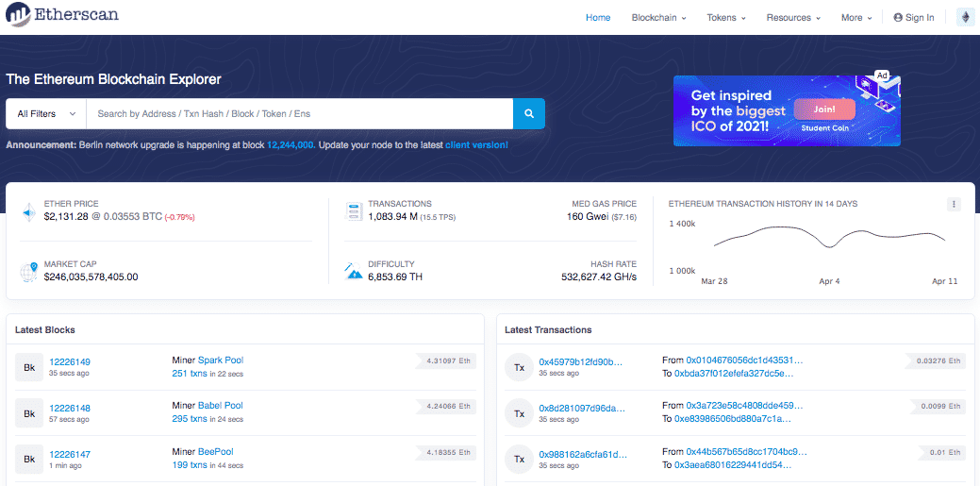Click the market cap $246,035,578,405.00 value
Screen dimensions: 980x486
(x=91, y=277)
